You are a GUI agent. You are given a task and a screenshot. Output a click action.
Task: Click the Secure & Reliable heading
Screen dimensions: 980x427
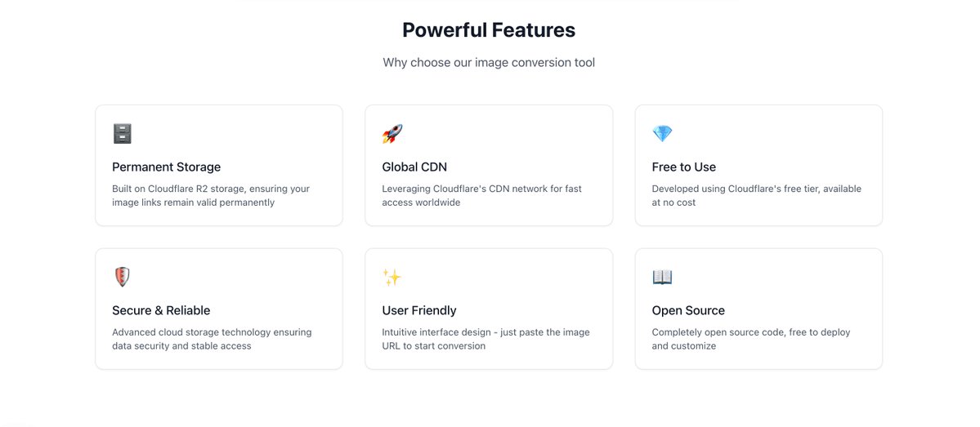pyautogui.click(x=161, y=310)
